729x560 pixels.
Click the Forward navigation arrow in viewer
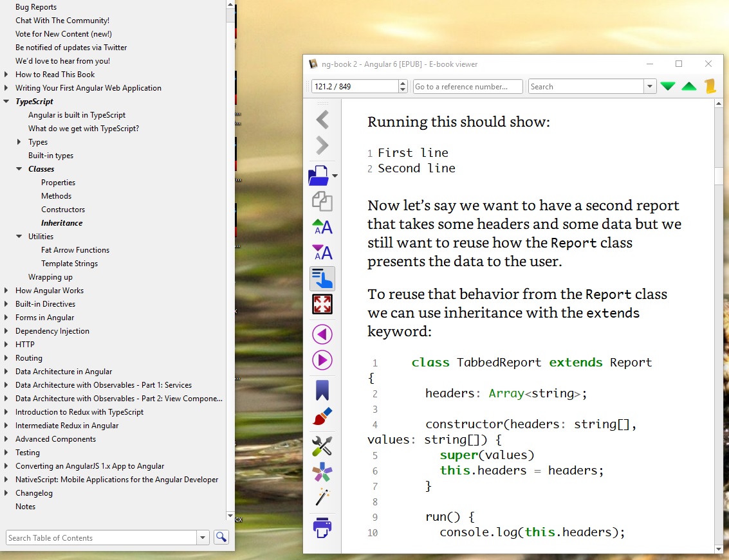point(322,145)
